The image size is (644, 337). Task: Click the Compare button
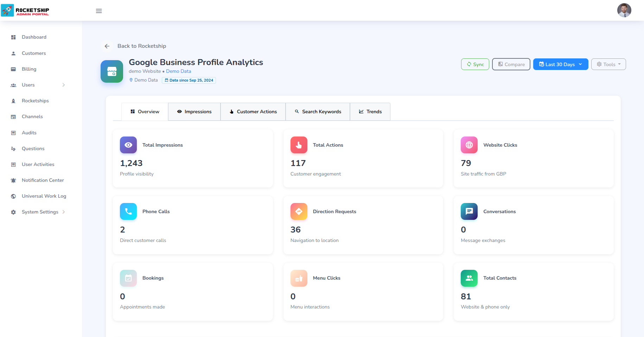coord(511,64)
